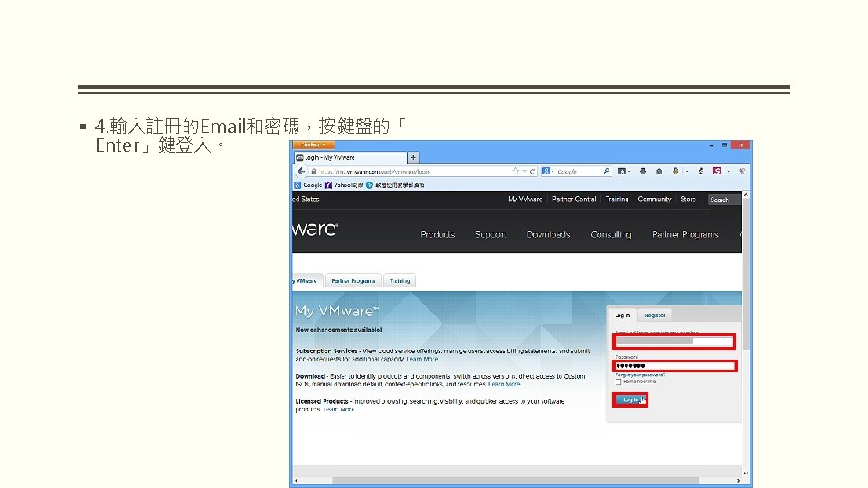Click Learn More under Subscription Services

tap(422, 359)
